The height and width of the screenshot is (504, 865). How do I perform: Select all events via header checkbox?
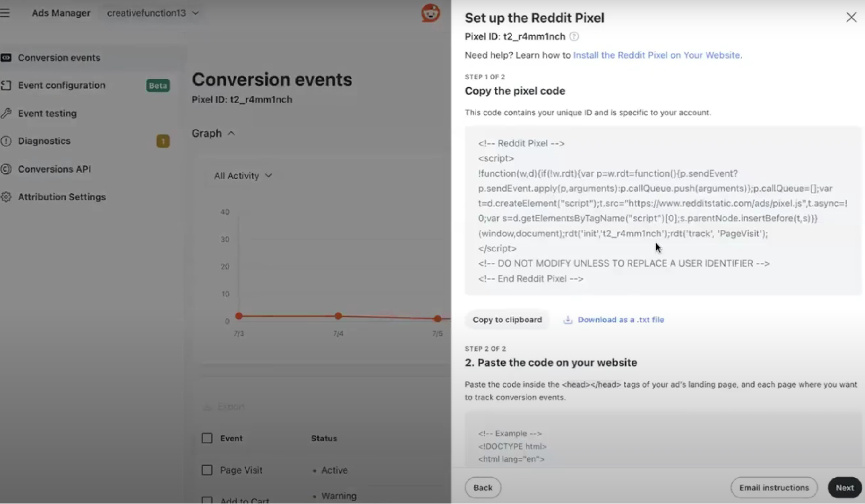[x=207, y=438]
